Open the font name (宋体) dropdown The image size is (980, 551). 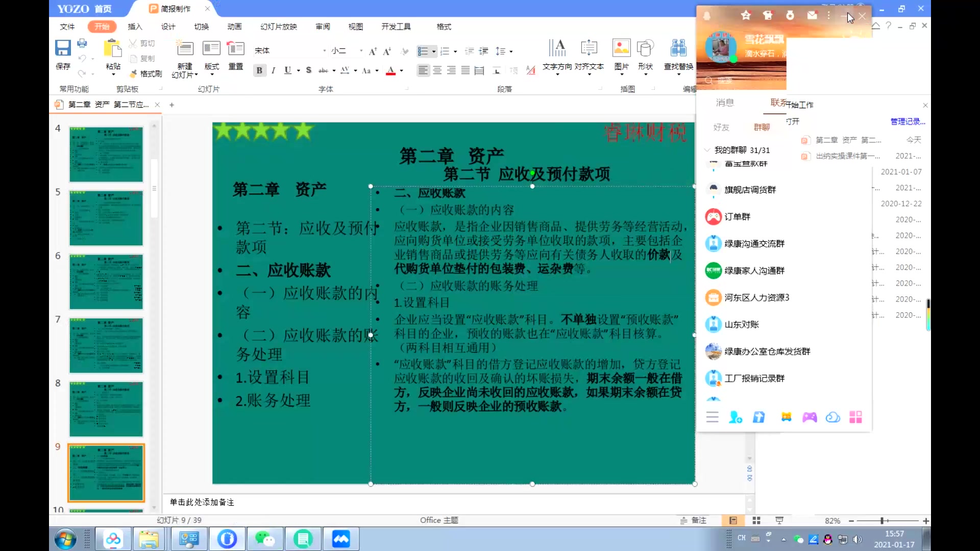click(x=324, y=51)
